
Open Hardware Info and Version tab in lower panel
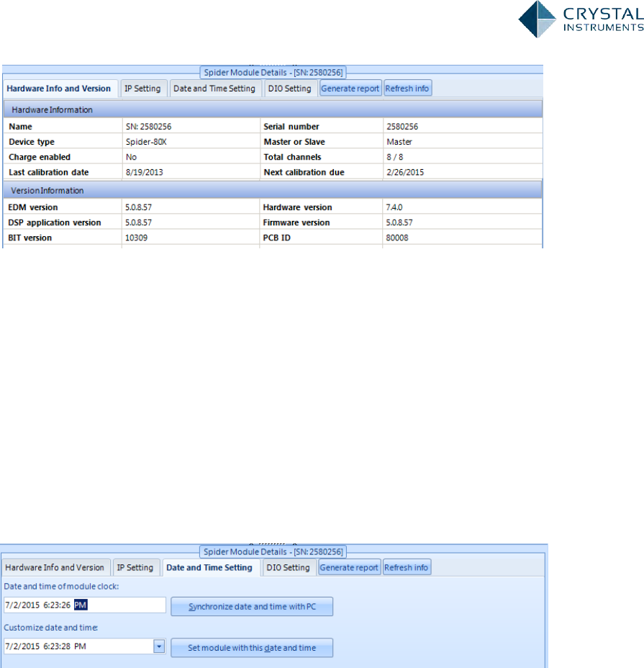pyautogui.click(x=55, y=567)
